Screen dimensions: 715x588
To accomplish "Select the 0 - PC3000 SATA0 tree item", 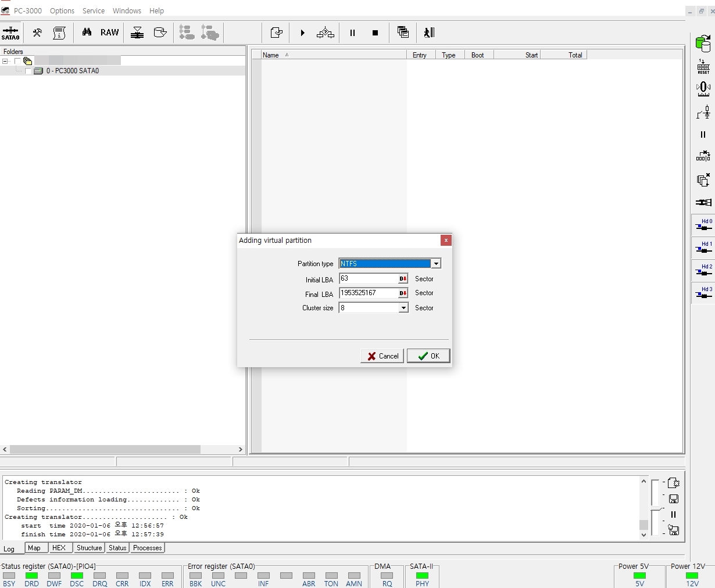I will point(73,71).
